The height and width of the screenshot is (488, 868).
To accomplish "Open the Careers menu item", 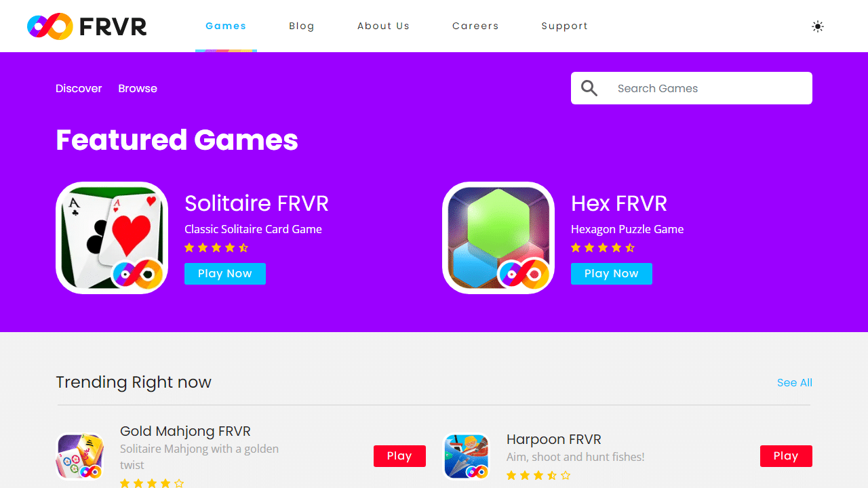I will tap(475, 26).
